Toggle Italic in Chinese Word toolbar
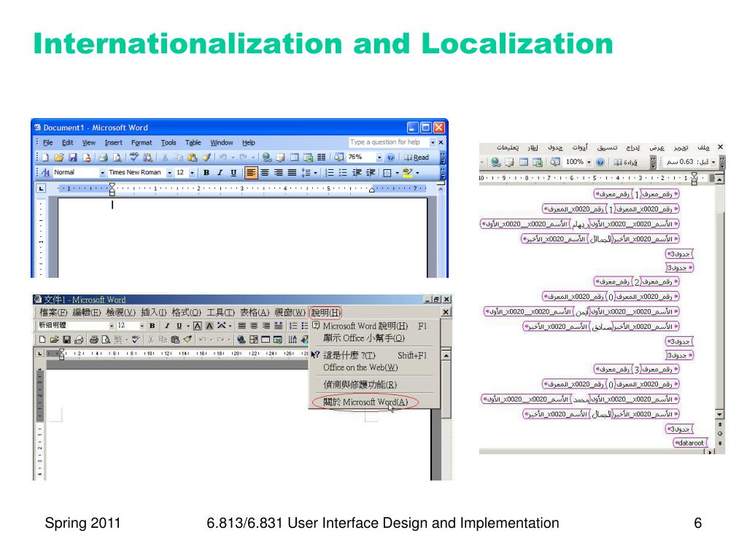 tap(167, 326)
